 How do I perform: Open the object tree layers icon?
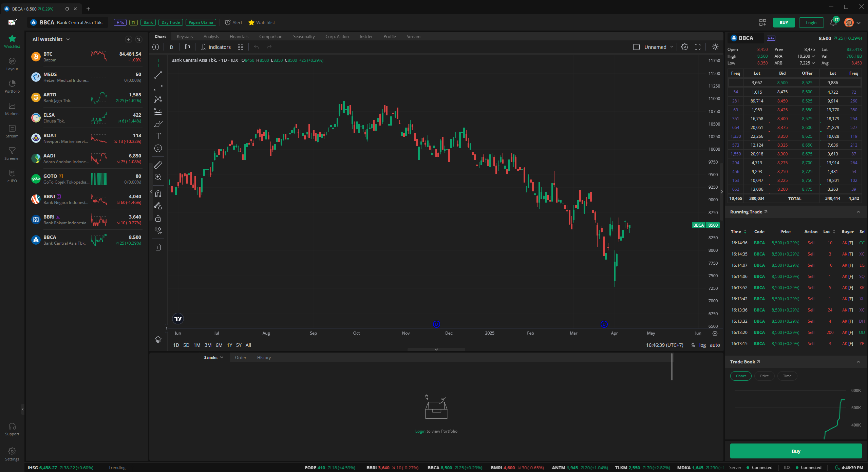(158, 340)
